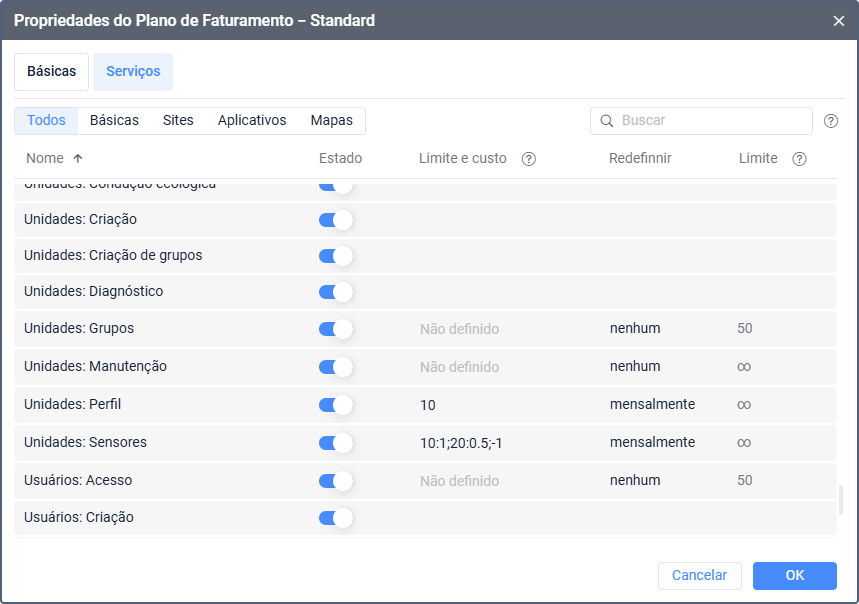Click the help icon next to Limite column
This screenshot has height=604, width=859.
799,159
